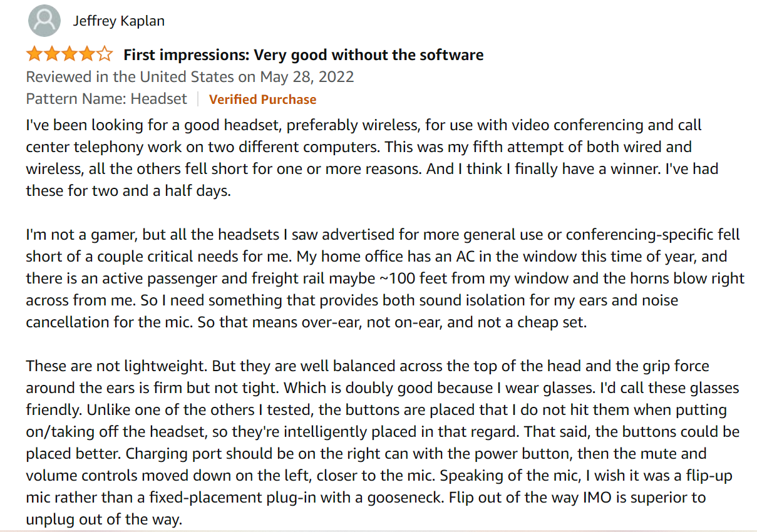The image size is (757, 532).
Task: Open the reviewer name Jeffrey Kaplan
Action: 119,21
